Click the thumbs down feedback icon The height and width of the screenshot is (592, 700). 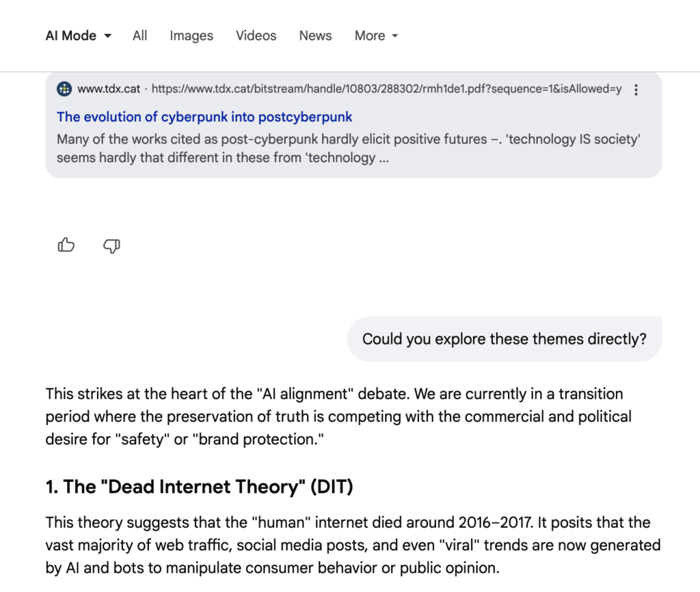click(111, 245)
